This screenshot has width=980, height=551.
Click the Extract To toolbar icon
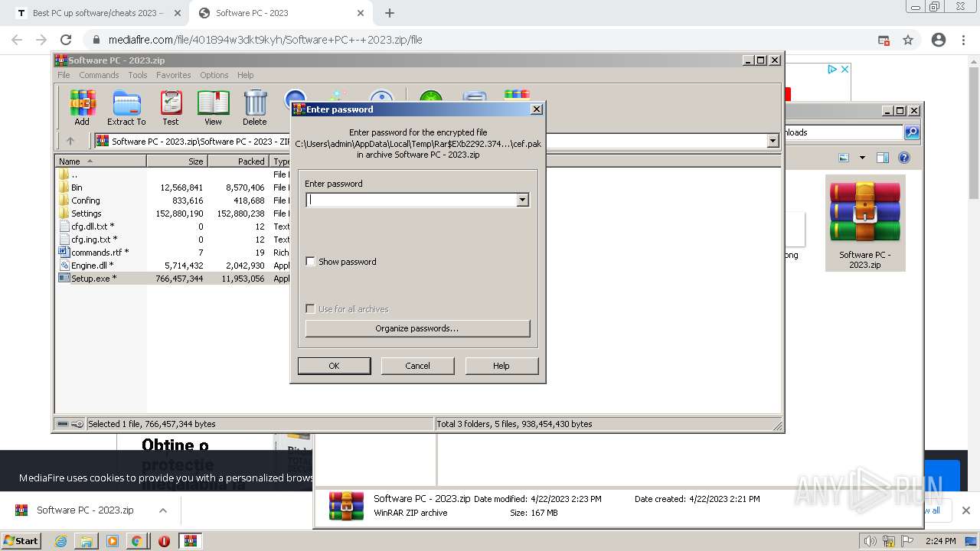126,108
